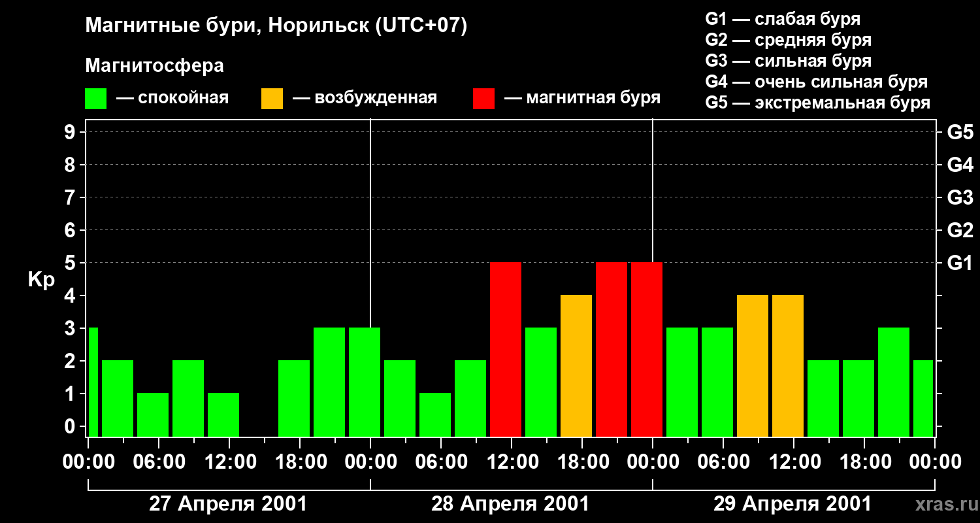Click the 06:00 tick label for 27 April
Viewport: 980px width, 523px height.
point(157,462)
